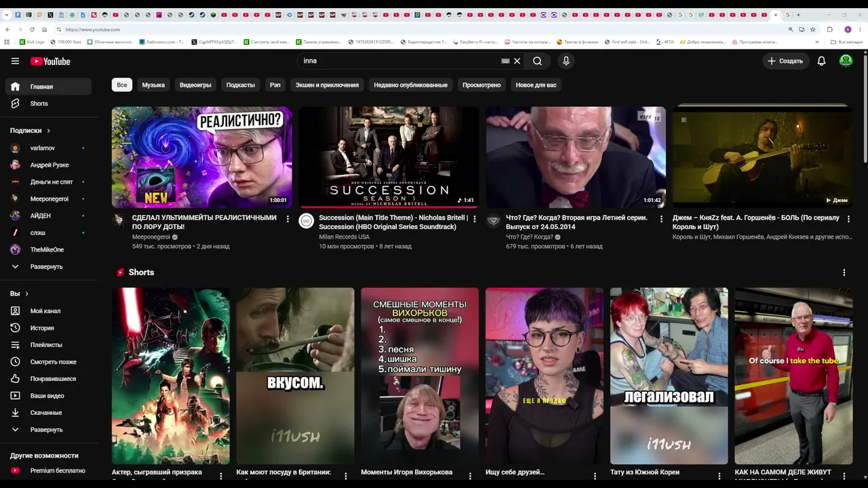The image size is (868, 488).
Task: Open Мой канал in the sidebar
Action: click(47, 311)
